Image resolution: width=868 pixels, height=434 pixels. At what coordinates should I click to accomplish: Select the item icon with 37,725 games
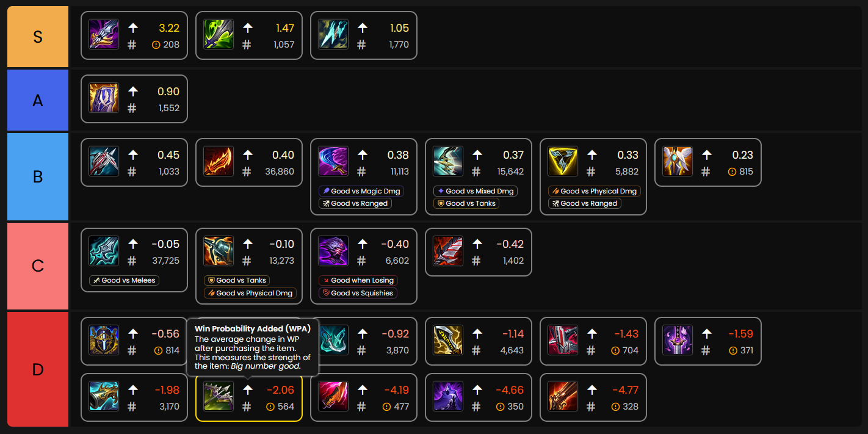pos(104,251)
